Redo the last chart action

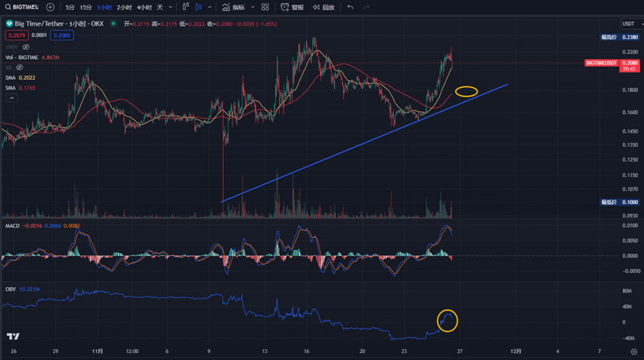pos(366,7)
